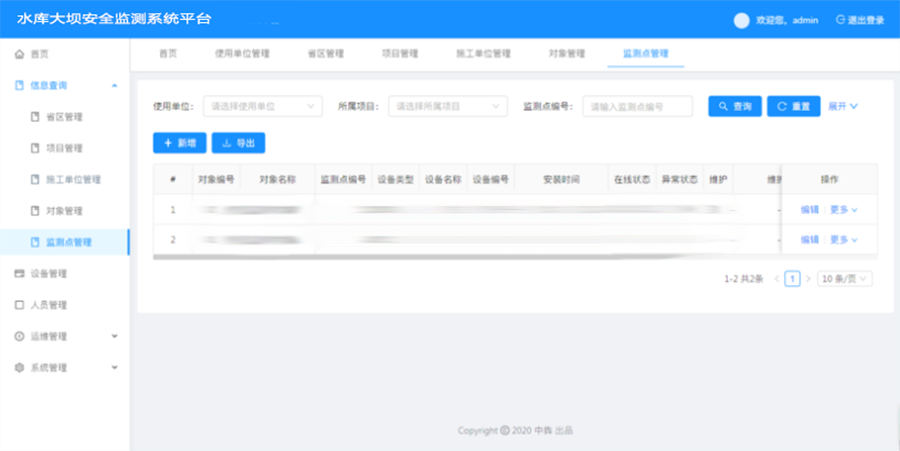
Task: Expand more filters with 展开
Action: (x=843, y=106)
